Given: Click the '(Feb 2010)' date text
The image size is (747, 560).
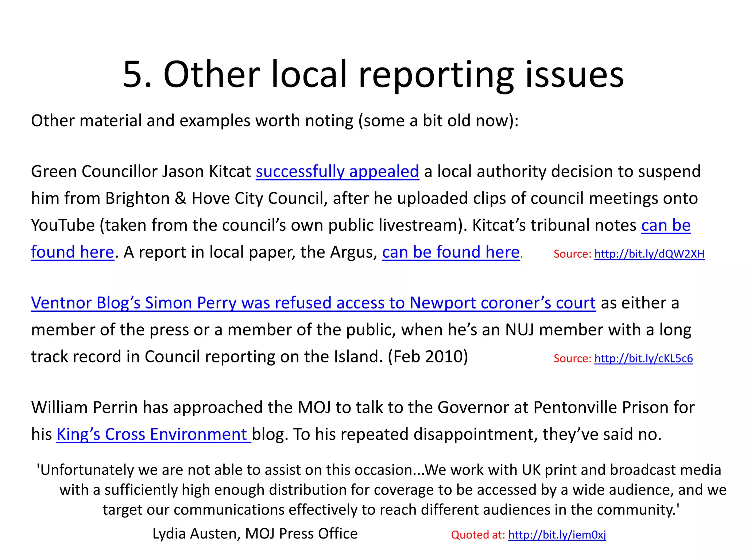Looking at the screenshot, I should [427, 357].
